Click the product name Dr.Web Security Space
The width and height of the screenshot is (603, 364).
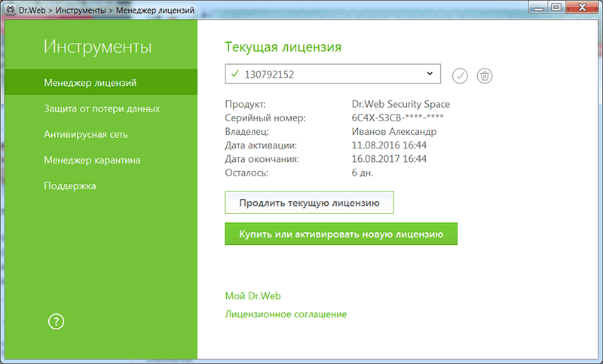(401, 104)
